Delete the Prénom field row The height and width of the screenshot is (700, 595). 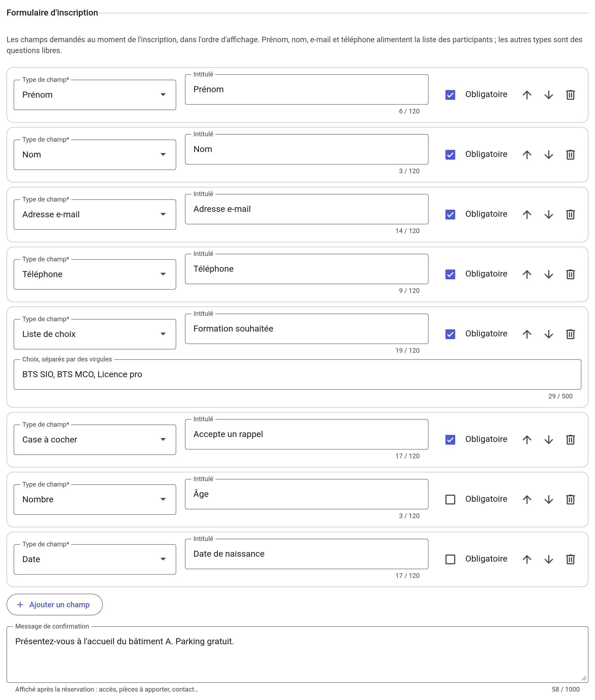[x=570, y=95]
